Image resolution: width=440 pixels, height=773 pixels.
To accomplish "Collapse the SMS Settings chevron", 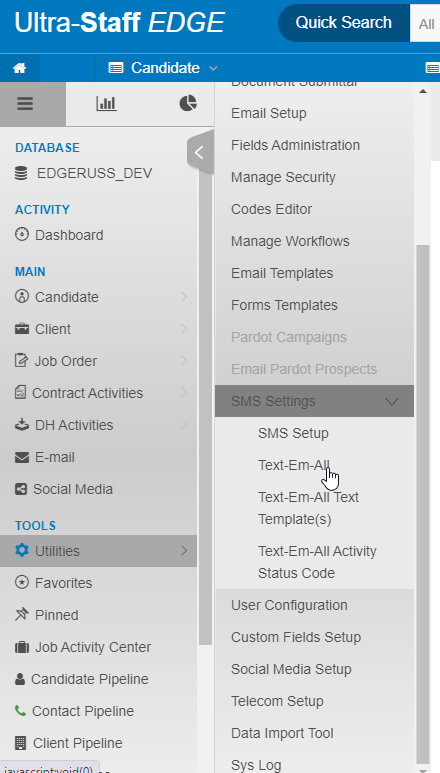I will click(392, 402).
